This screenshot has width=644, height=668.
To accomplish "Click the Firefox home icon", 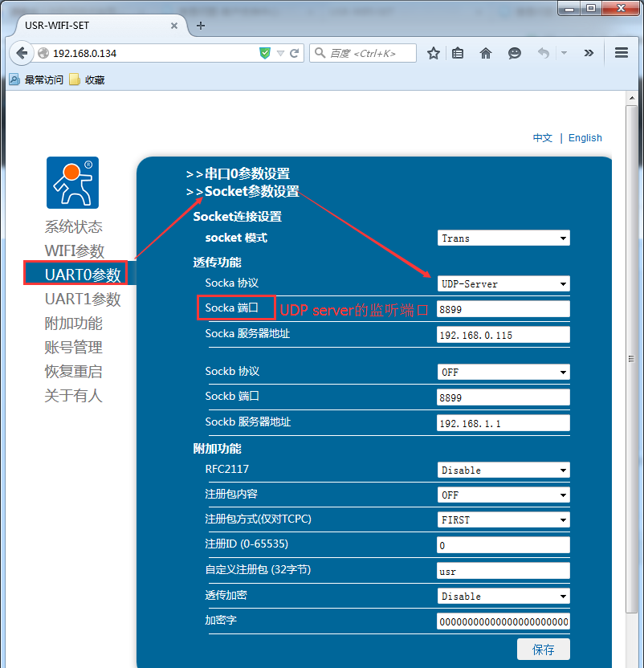I will (486, 53).
